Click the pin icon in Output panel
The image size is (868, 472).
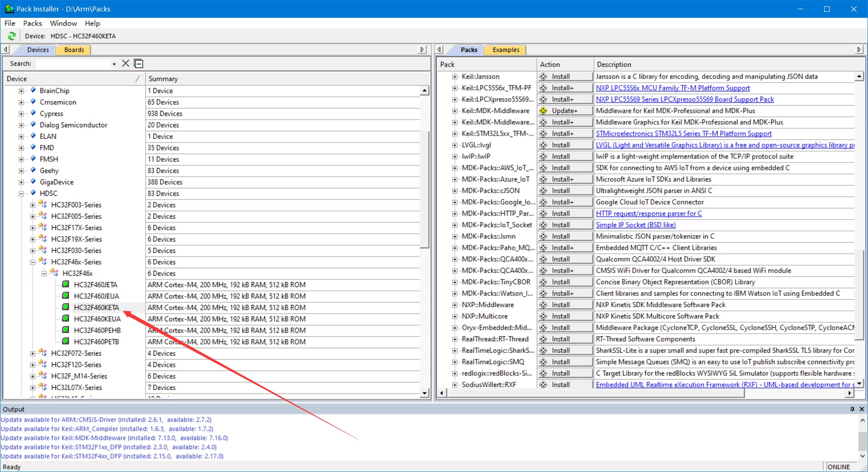pyautogui.click(x=852, y=409)
